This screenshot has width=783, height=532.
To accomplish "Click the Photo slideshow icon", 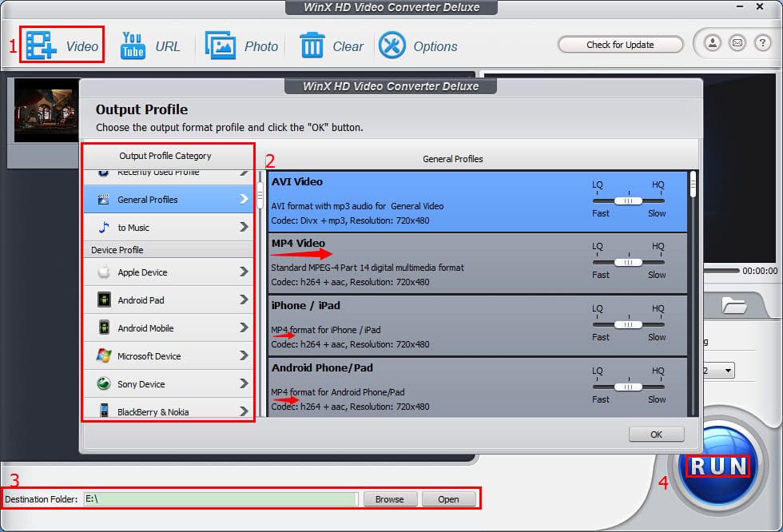I will click(221, 46).
